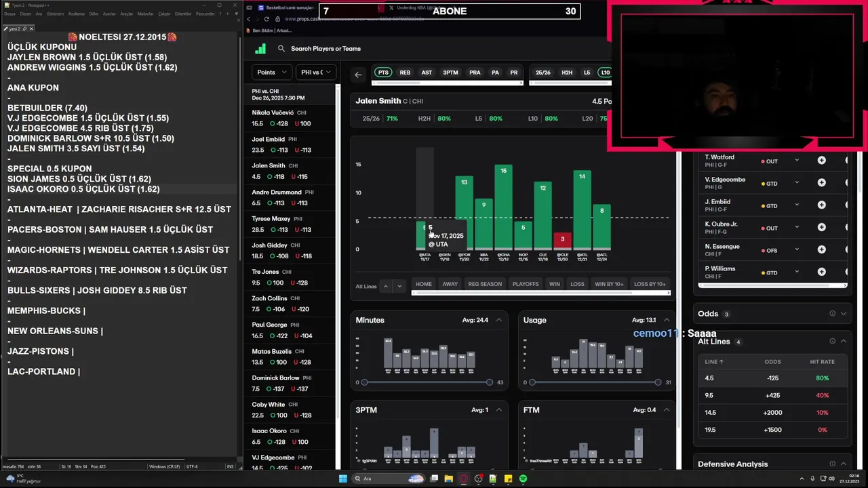Open the Notepad++ taskbar icon

[494, 479]
